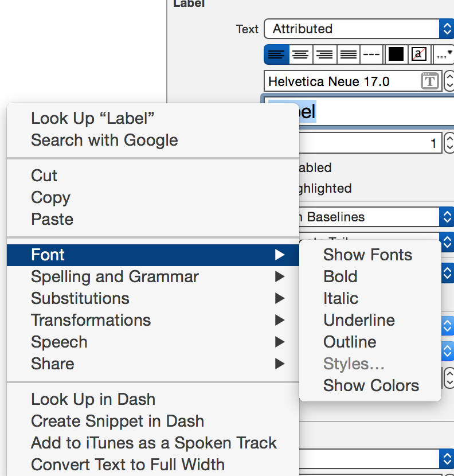Open the Text type Attributed dropdown
This screenshot has height=476, width=454.
[x=358, y=29]
